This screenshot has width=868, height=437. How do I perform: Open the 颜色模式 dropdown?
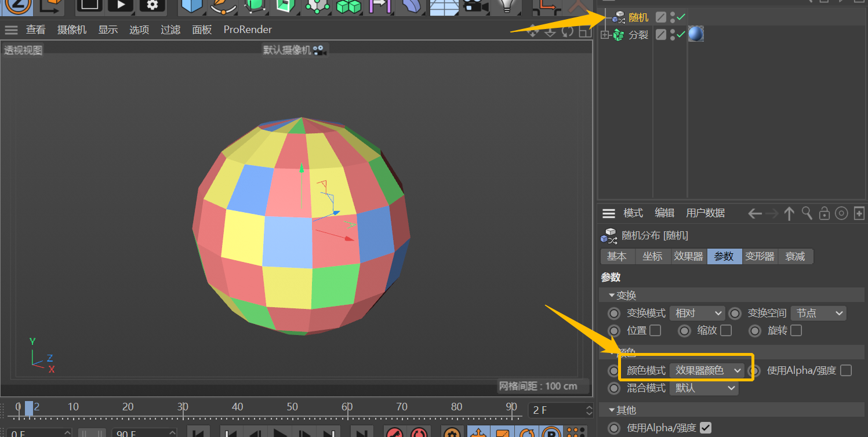point(707,370)
